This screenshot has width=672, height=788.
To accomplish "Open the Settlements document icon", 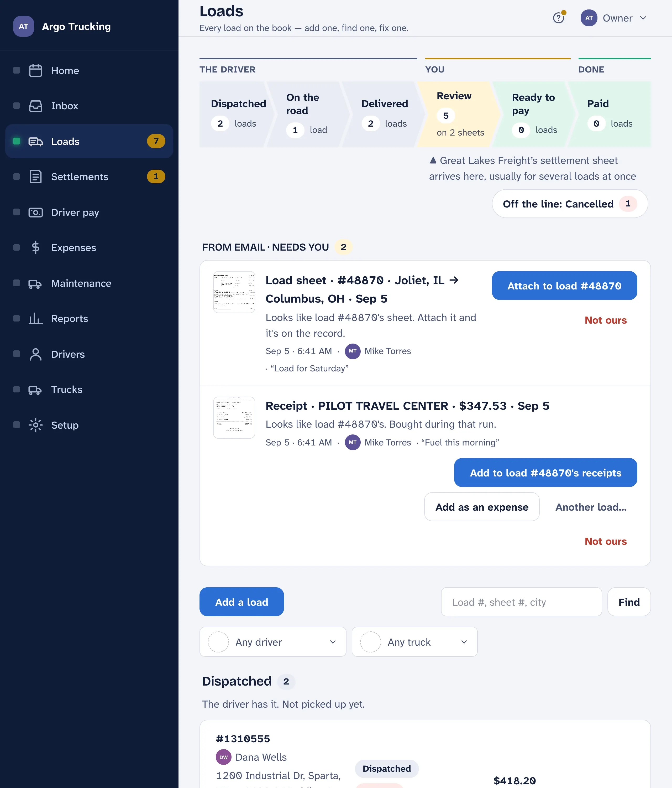I will tap(36, 177).
